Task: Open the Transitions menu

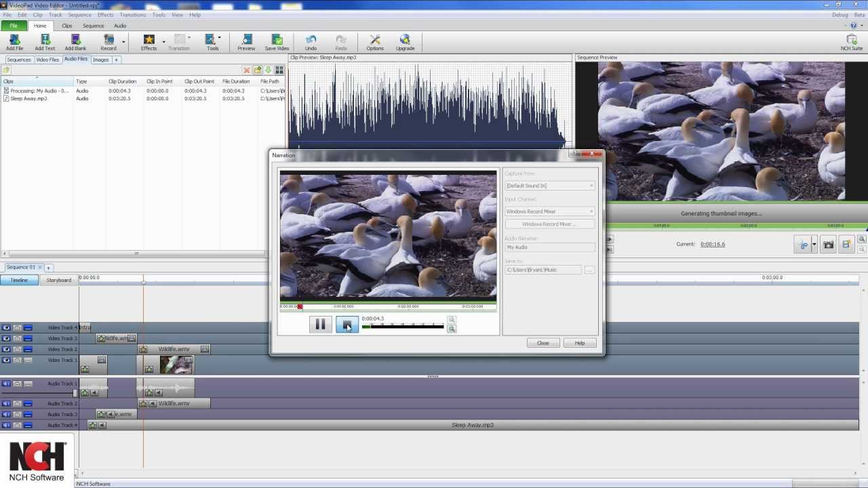Action: point(132,14)
